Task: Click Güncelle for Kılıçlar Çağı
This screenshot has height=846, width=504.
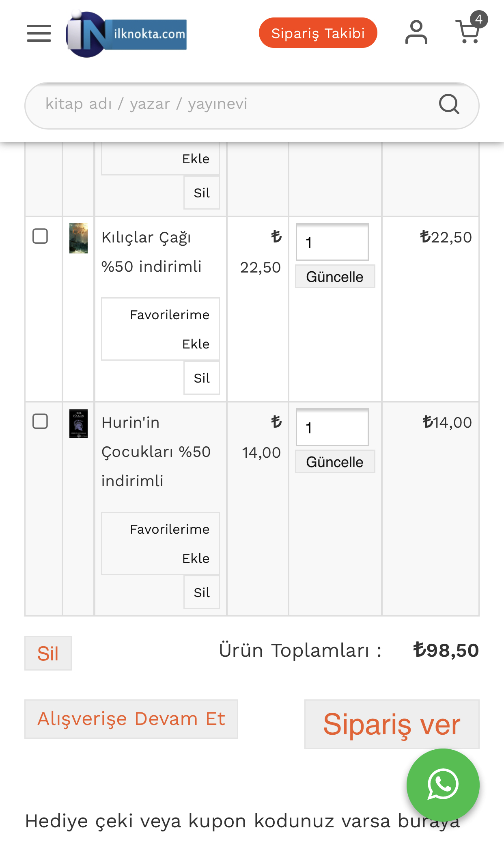Action: coord(335,277)
